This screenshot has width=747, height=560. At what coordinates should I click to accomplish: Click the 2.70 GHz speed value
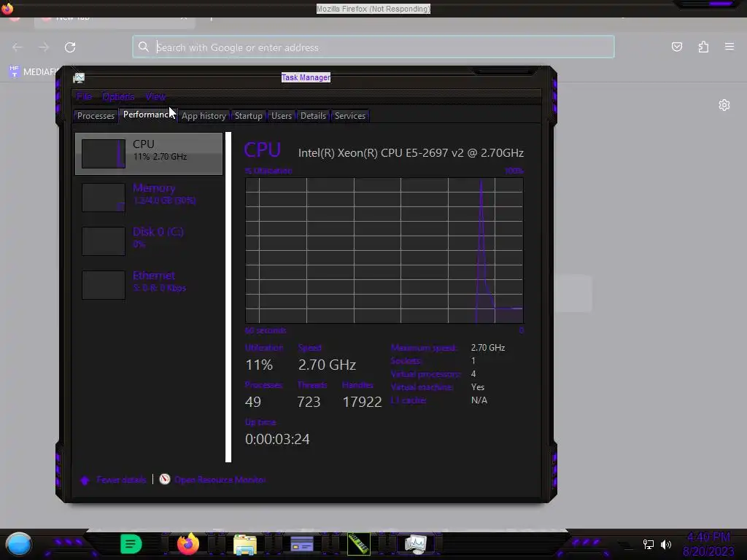click(x=327, y=365)
